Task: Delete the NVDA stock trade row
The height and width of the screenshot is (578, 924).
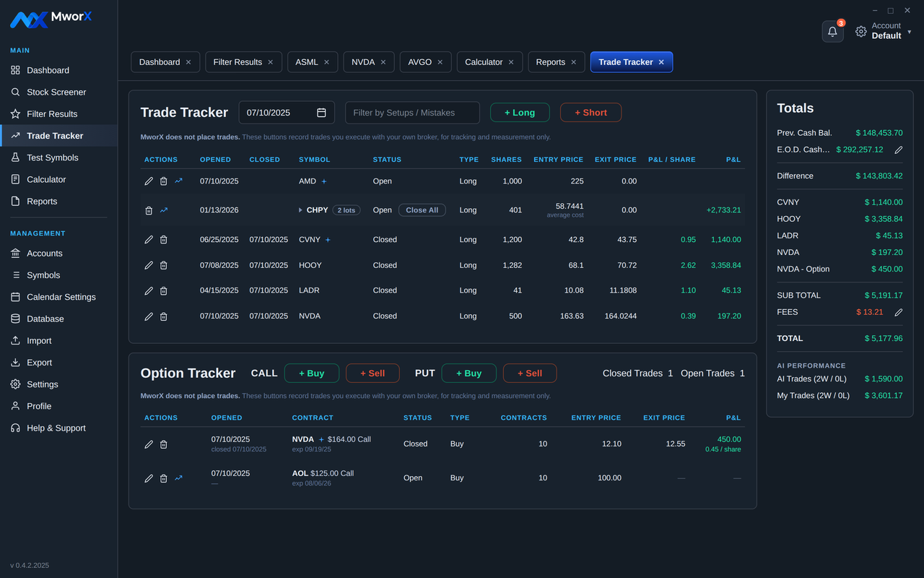Action: point(164,316)
